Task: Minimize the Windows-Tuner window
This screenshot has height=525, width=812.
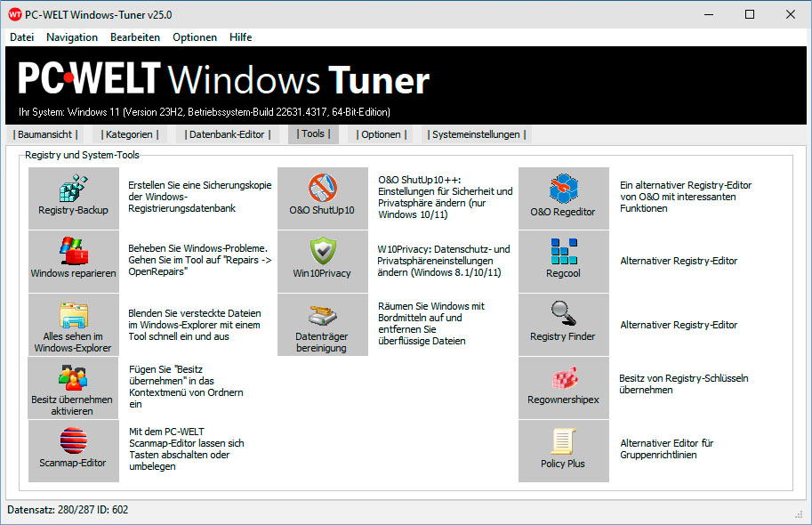Action: (709, 14)
